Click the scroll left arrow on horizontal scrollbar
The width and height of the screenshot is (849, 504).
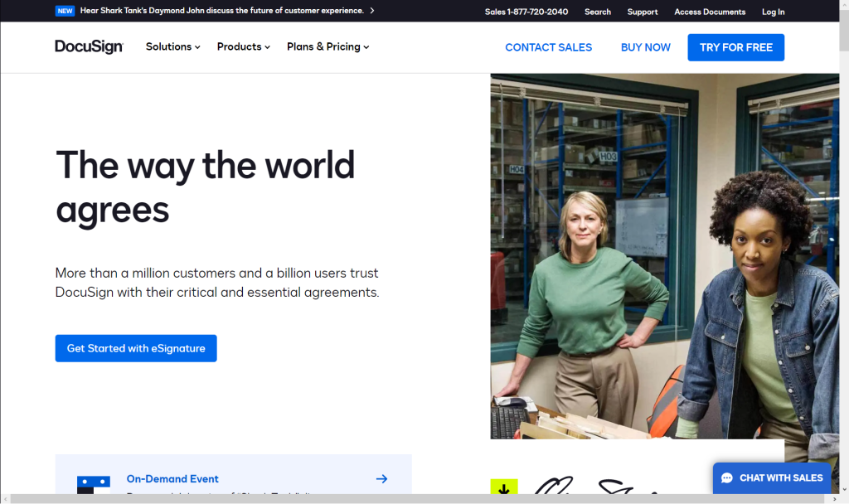5,498
